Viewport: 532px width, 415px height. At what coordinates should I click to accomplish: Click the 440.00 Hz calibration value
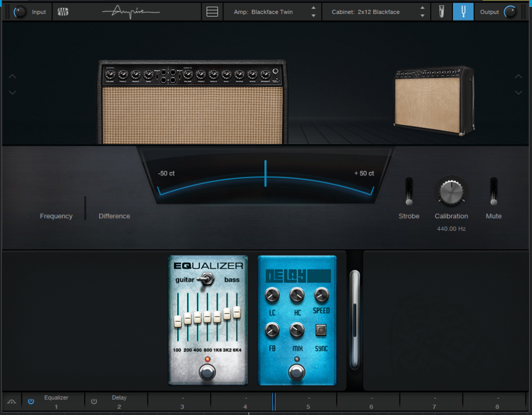pos(451,229)
